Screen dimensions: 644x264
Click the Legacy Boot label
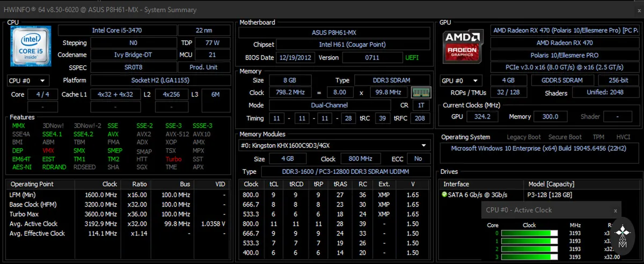tap(524, 137)
